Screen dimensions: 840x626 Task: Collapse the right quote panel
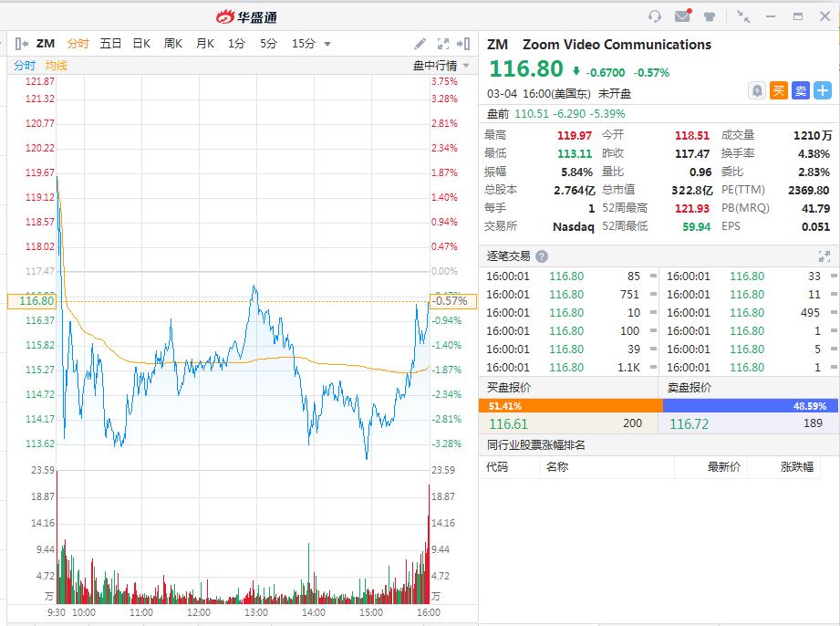tap(463, 44)
